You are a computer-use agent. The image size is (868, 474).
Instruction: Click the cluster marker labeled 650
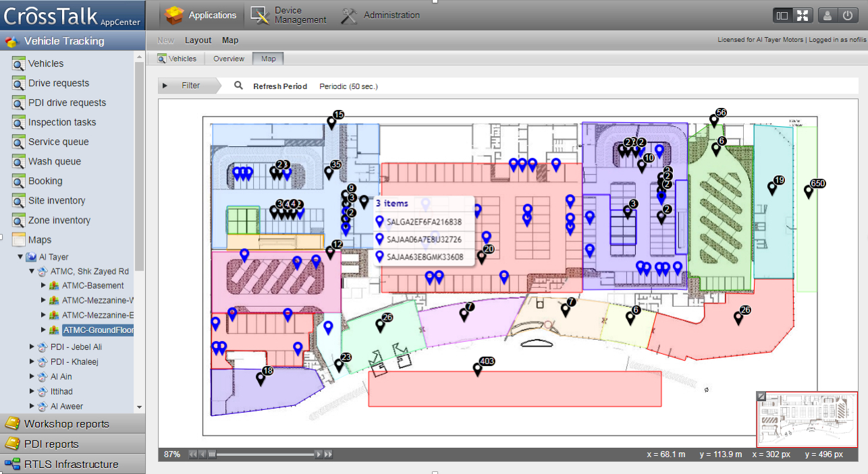[809, 191]
